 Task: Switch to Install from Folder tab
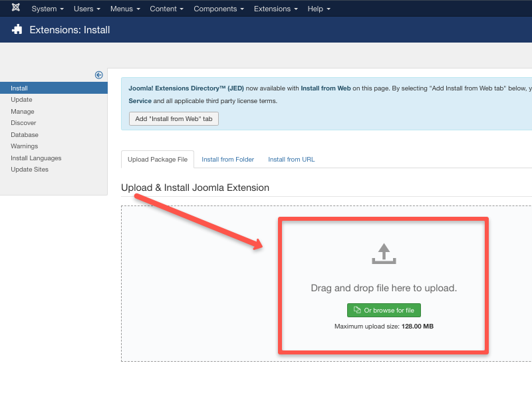pyautogui.click(x=227, y=160)
